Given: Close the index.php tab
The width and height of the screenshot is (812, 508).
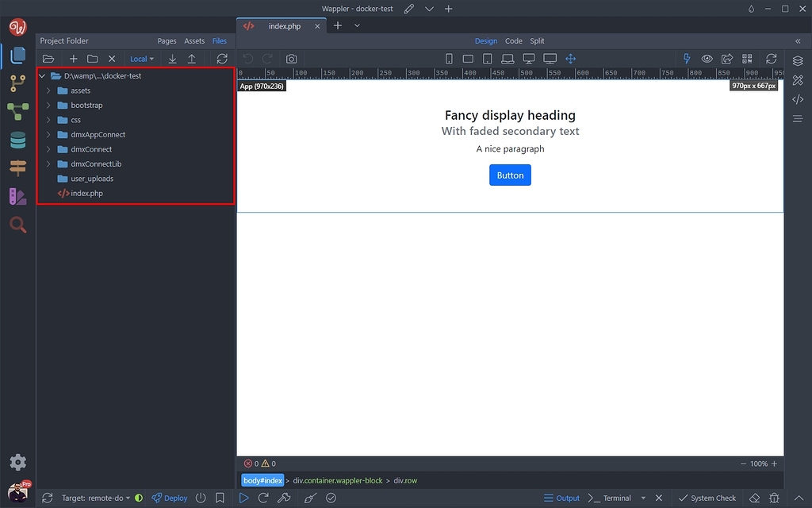Looking at the screenshot, I should pyautogui.click(x=317, y=26).
